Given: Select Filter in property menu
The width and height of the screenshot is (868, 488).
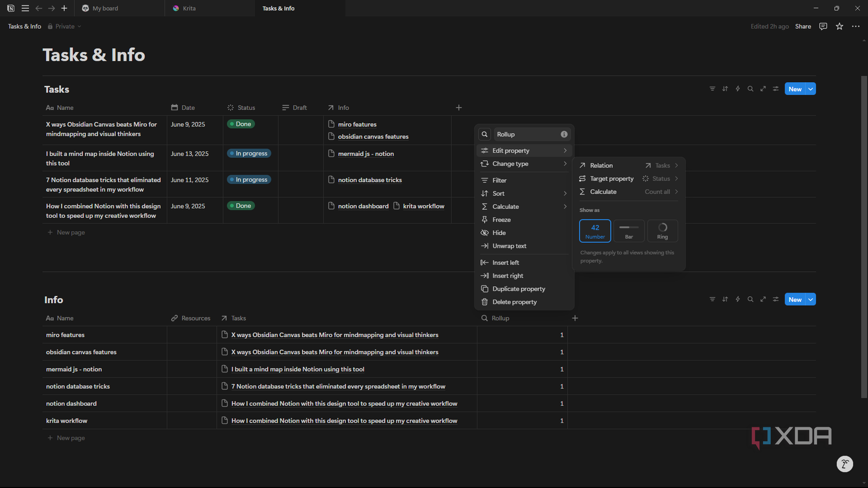Looking at the screenshot, I should 524,180.
